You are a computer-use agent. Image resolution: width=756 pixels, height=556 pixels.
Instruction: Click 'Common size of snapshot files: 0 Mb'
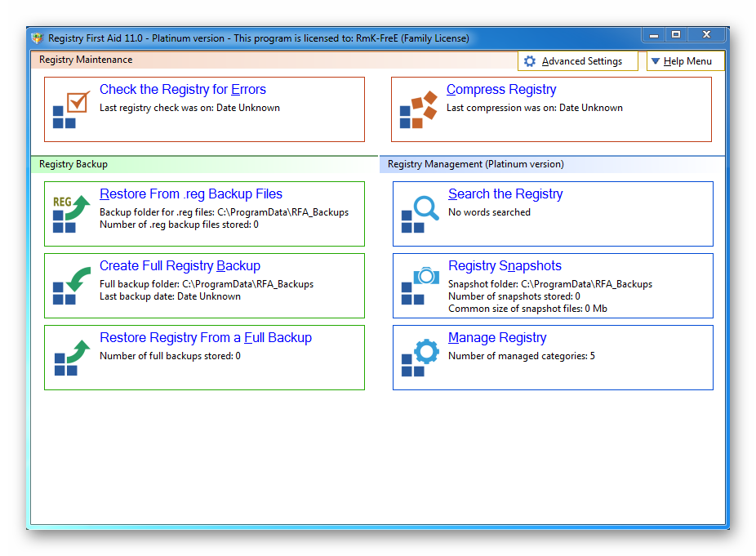(528, 309)
